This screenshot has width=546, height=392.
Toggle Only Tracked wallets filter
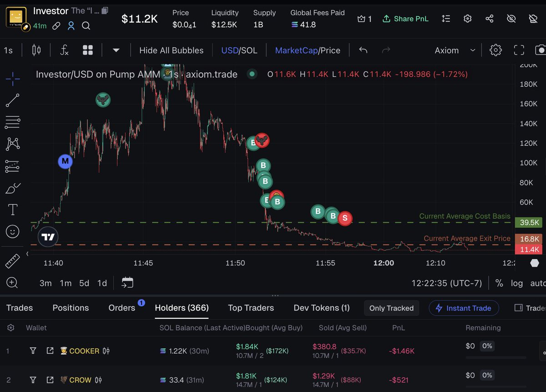391,308
